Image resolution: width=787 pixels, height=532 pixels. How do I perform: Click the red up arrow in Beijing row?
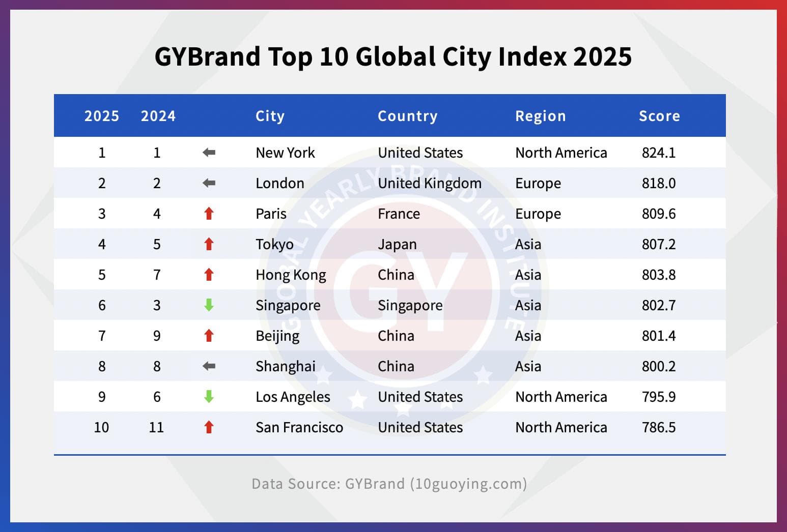tap(209, 336)
